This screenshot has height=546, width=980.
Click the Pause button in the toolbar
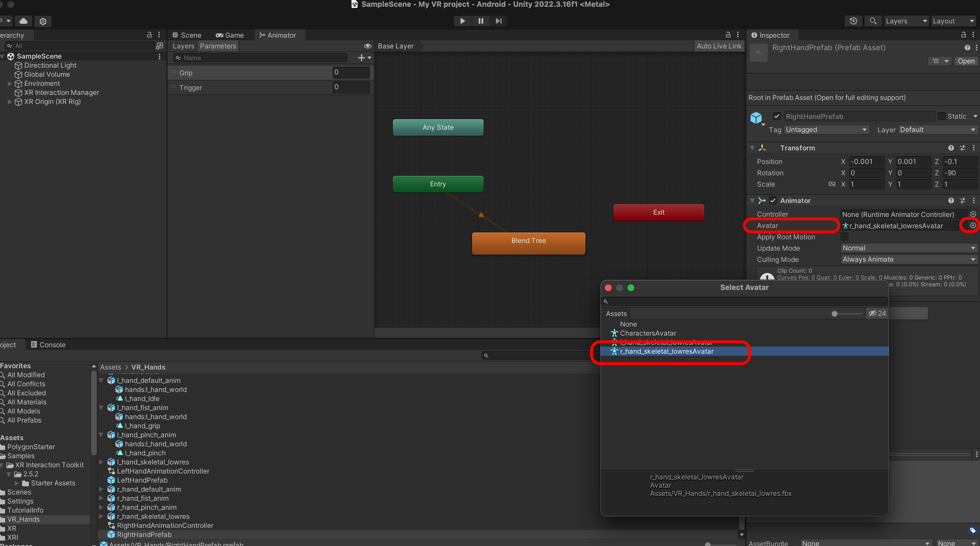(480, 21)
